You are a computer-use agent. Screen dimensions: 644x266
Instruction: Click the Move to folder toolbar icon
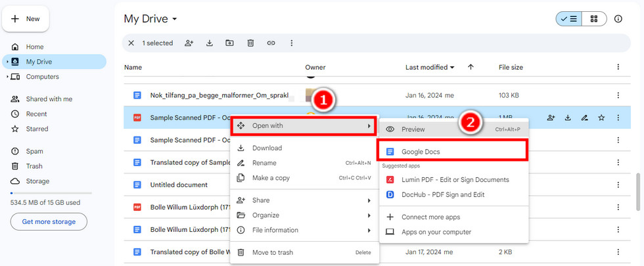coord(230,43)
